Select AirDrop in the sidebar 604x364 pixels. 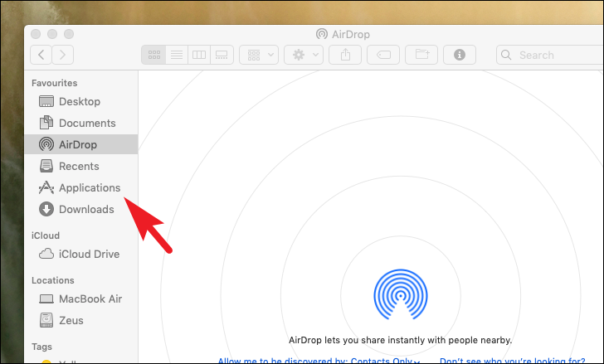(81, 144)
